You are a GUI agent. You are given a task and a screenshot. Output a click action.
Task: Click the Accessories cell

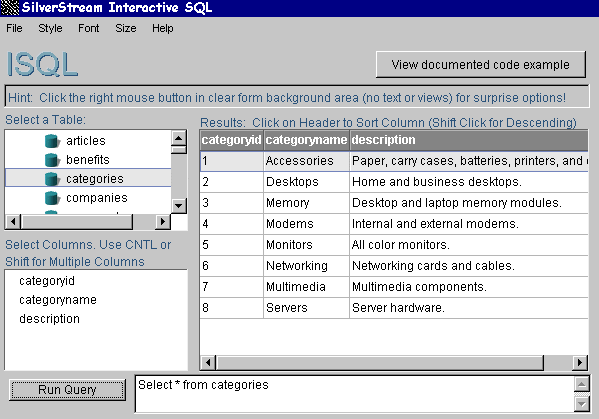click(x=306, y=161)
